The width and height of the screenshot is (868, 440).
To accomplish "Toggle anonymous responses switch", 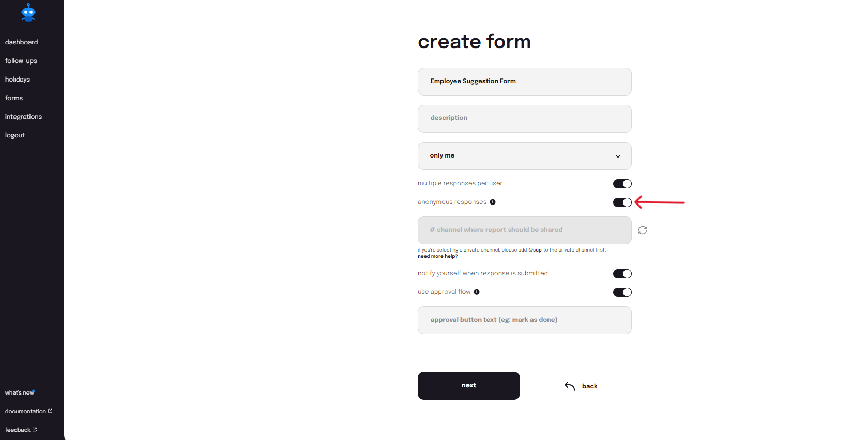I will click(622, 202).
